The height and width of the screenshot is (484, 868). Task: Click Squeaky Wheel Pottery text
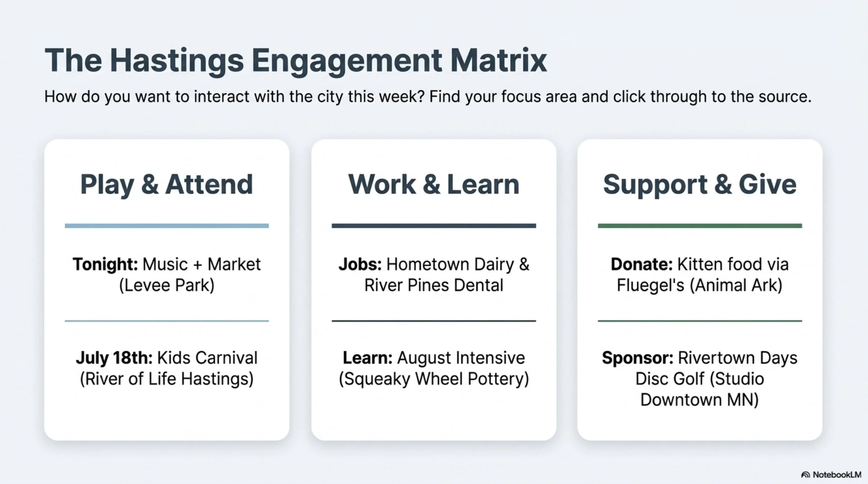434,379
